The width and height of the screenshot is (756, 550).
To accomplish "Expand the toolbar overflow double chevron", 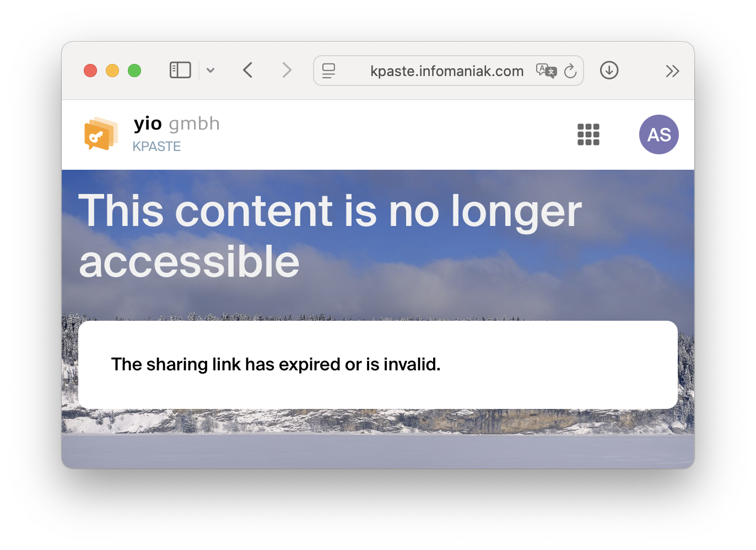I will tap(672, 71).
